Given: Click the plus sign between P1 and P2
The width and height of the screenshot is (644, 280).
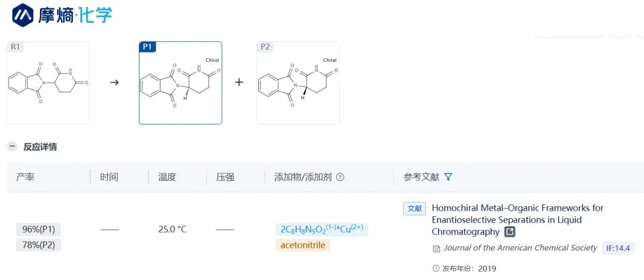Looking at the screenshot, I should point(239,82).
